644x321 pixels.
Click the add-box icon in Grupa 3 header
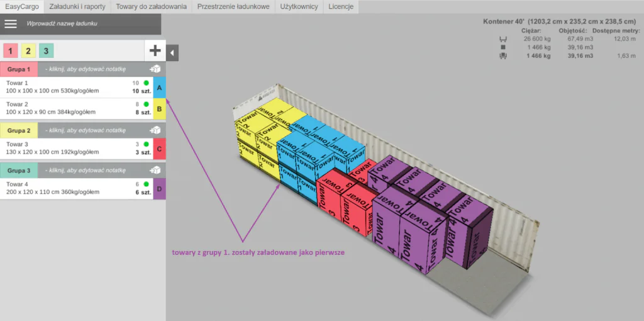coord(155,170)
